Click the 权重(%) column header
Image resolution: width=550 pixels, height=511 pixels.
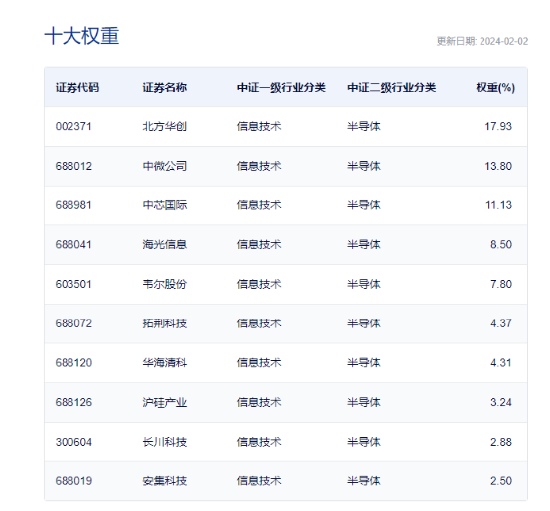click(x=495, y=87)
